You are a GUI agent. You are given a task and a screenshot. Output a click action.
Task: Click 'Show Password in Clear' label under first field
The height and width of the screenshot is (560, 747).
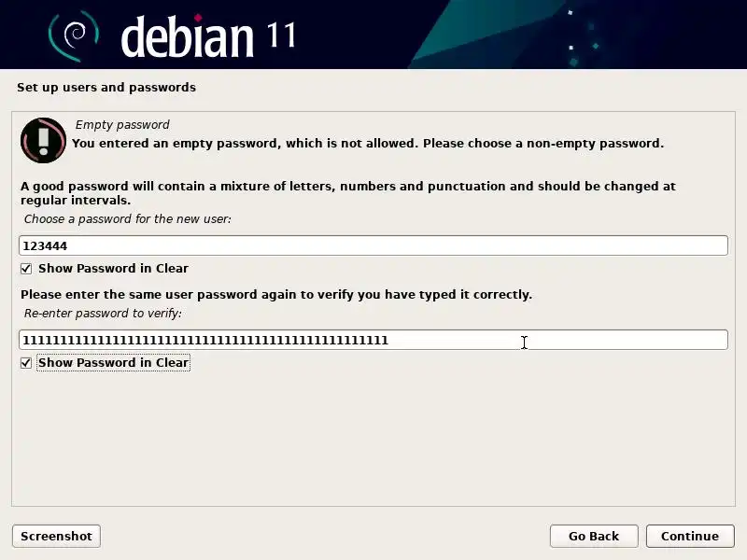point(113,269)
